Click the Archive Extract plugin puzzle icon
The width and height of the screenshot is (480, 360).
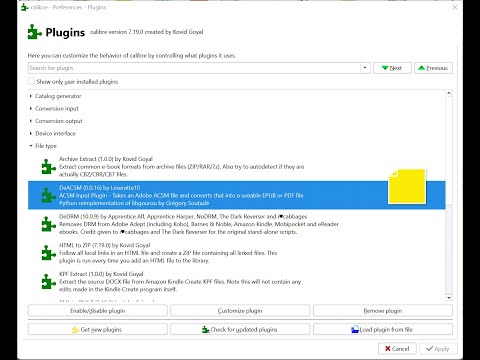tap(48, 167)
